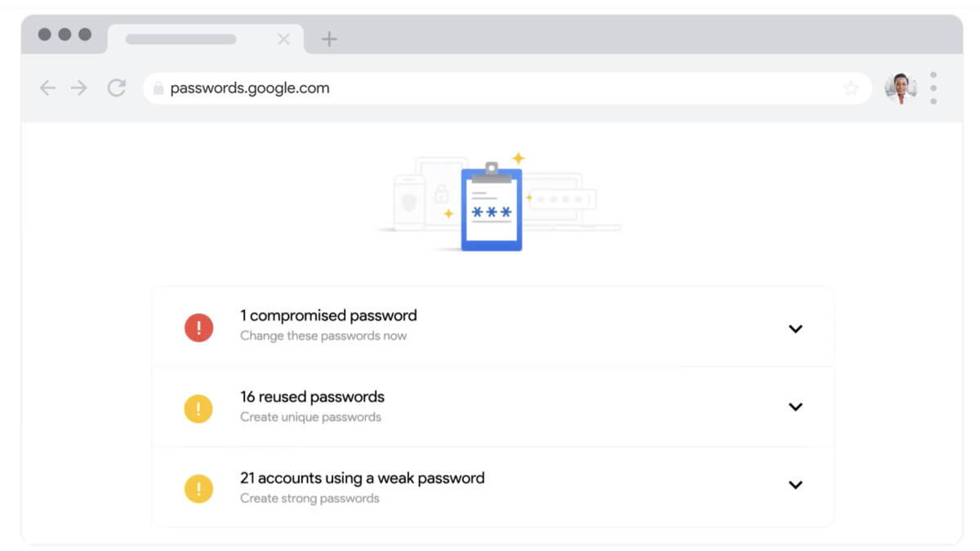Click the padlock site info icon
This screenshot has height=551, width=980.
coord(158,88)
